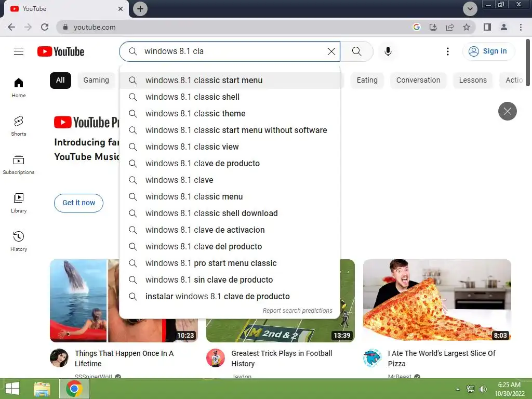532x399 pixels.
Task: Click MrBeast channel avatar
Action: tap(372, 358)
